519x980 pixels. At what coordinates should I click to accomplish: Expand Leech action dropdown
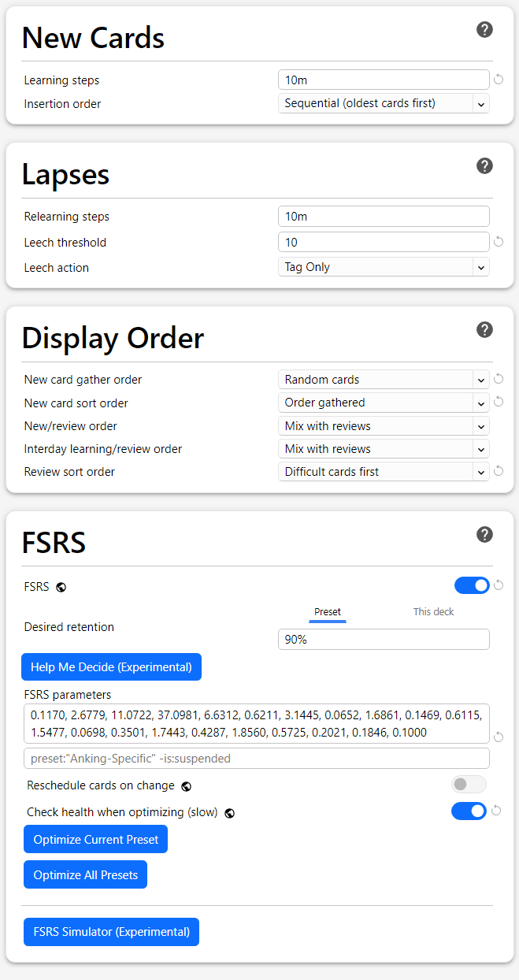tap(384, 267)
